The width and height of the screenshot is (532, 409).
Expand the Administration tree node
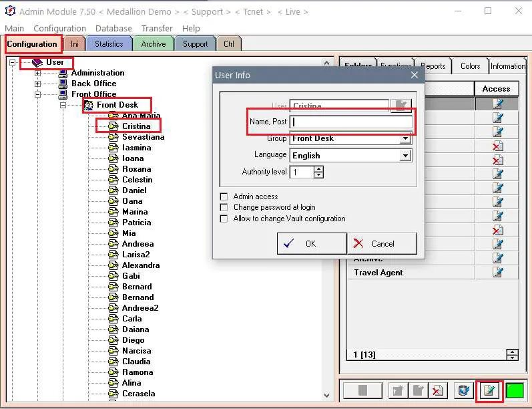[37, 73]
